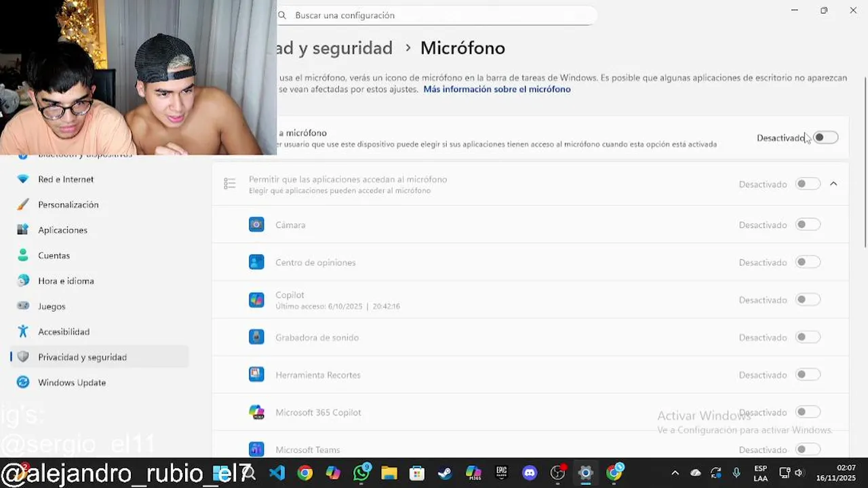Open WhatsApp from the taskbar

[361, 472]
